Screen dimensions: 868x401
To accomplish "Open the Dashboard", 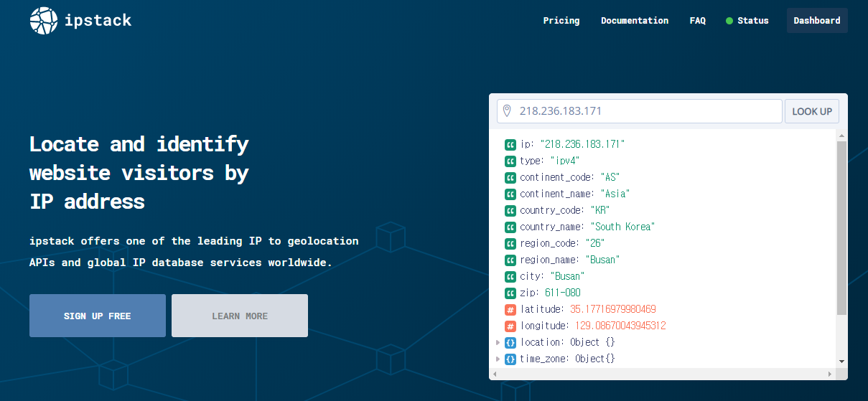I will pyautogui.click(x=817, y=21).
